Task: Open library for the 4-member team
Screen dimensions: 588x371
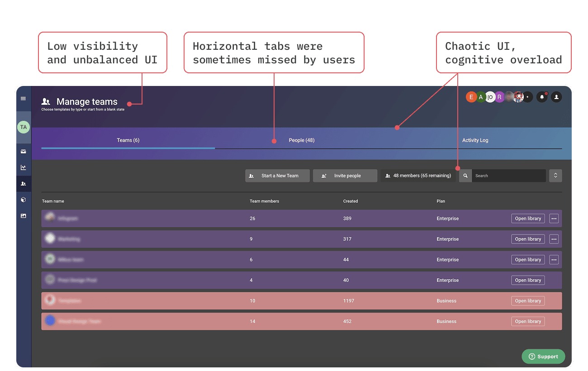Action: [528, 280]
